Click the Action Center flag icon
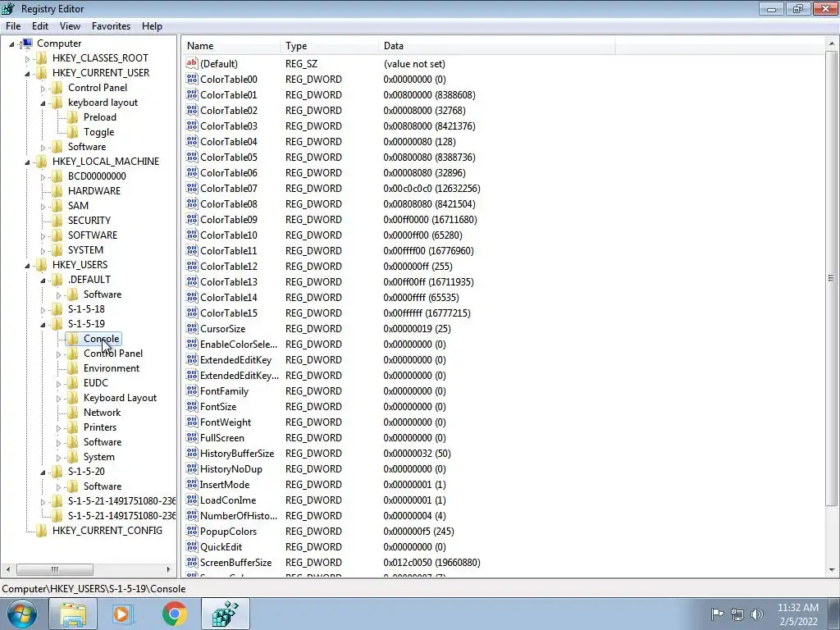This screenshot has width=840, height=630. point(717,614)
